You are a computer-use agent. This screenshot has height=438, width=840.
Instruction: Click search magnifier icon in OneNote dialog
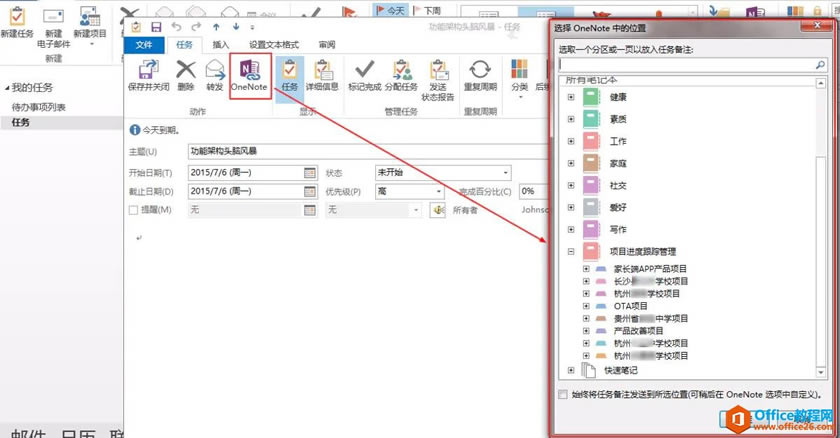click(x=820, y=65)
